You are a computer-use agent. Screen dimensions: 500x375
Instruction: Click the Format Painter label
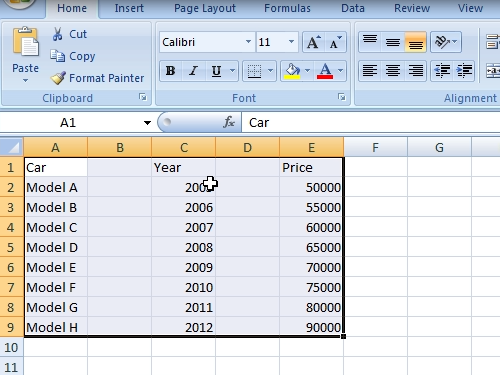[x=107, y=78]
